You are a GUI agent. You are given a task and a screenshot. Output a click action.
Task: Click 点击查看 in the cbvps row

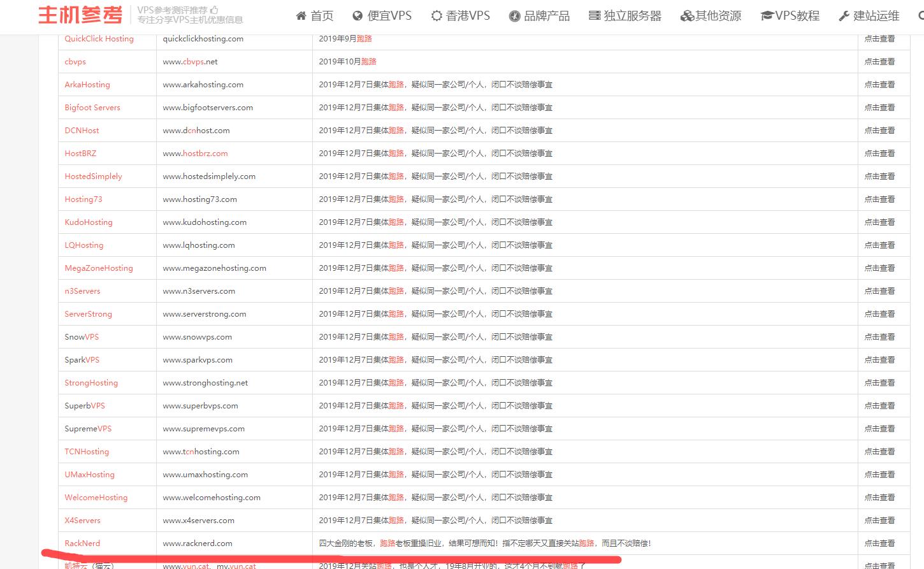coord(879,62)
